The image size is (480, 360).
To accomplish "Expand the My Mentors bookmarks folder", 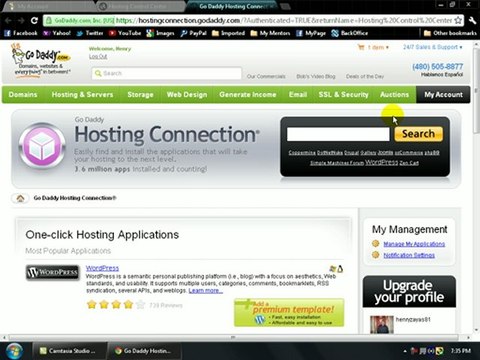I will (x=270, y=33).
